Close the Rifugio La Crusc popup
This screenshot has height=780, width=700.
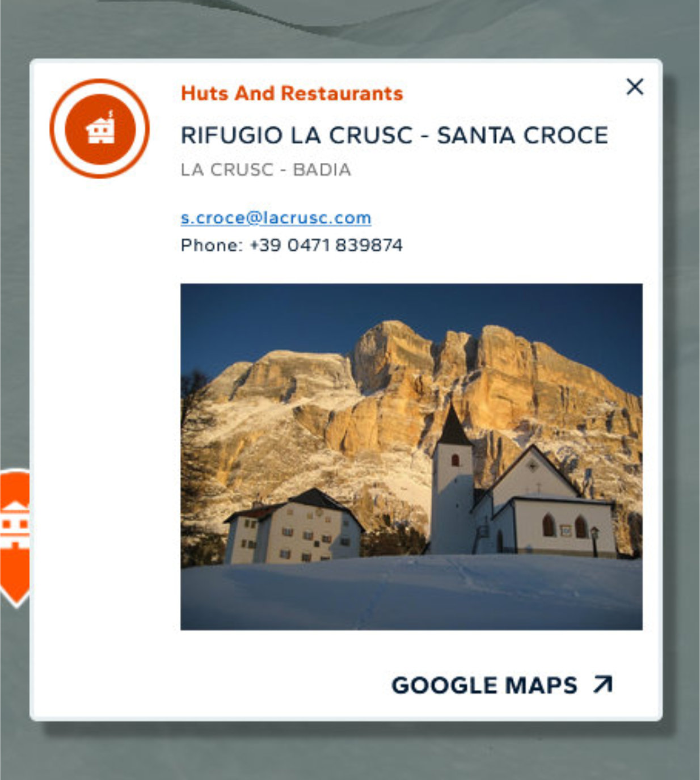coord(635,87)
